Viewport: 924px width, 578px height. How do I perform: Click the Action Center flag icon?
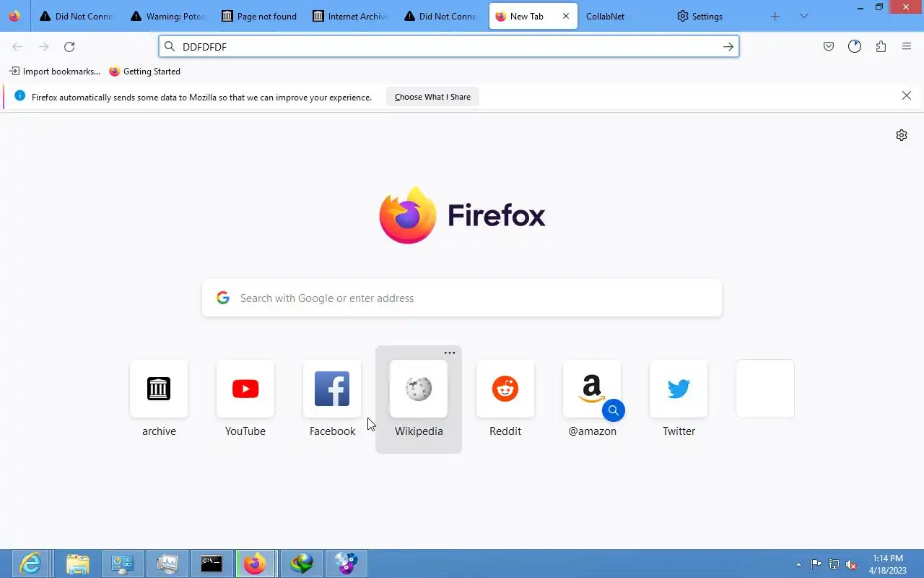[816, 564]
